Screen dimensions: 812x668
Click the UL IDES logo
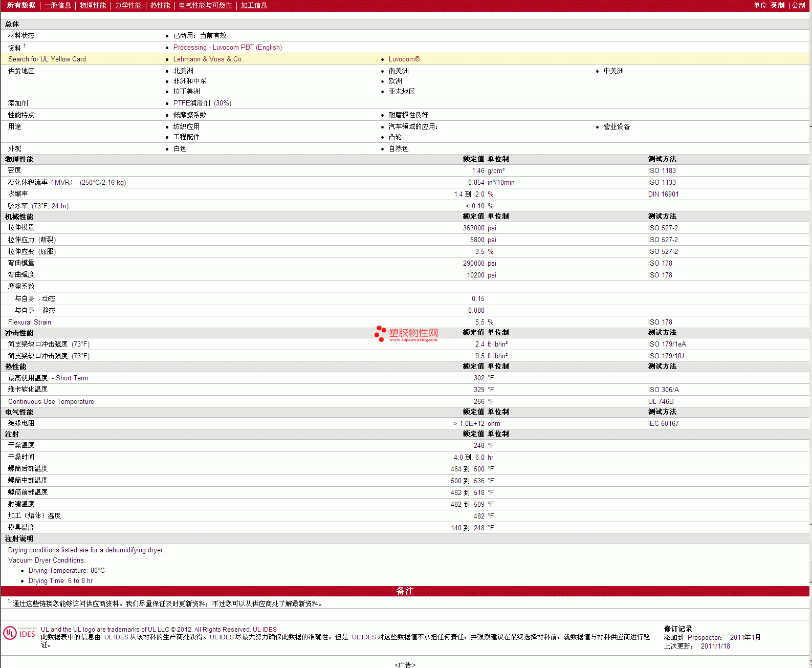(20, 633)
